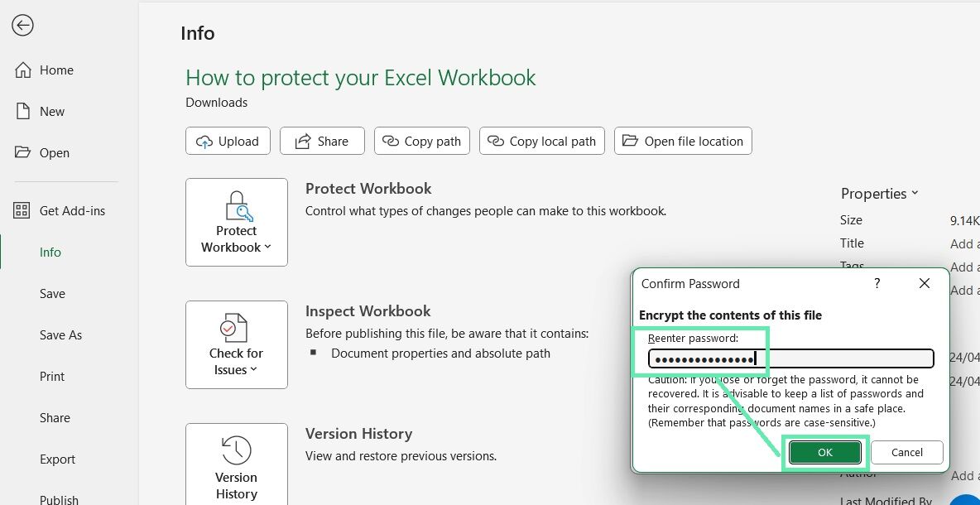The height and width of the screenshot is (505, 980).
Task: Click the Check for Issues document icon
Action: (233, 328)
